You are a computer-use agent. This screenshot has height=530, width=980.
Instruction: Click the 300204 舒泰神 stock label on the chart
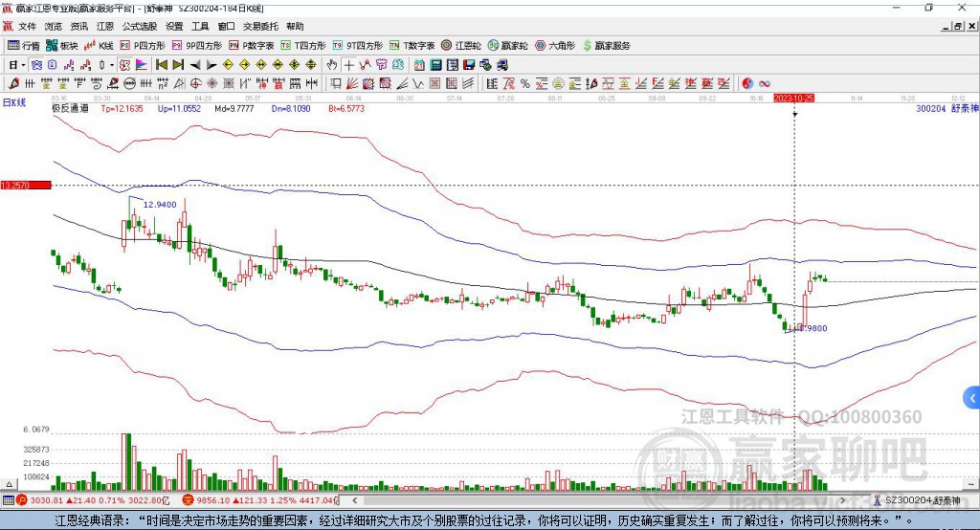(947, 109)
